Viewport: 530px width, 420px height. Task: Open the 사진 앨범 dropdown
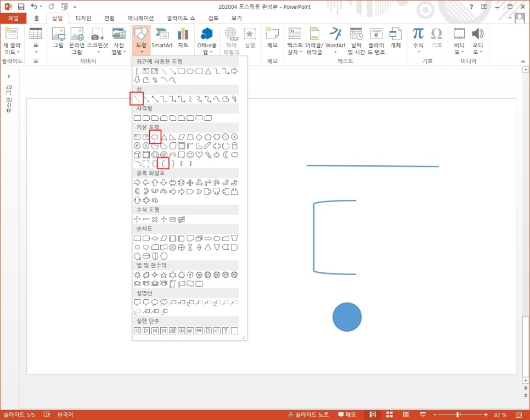coord(125,52)
